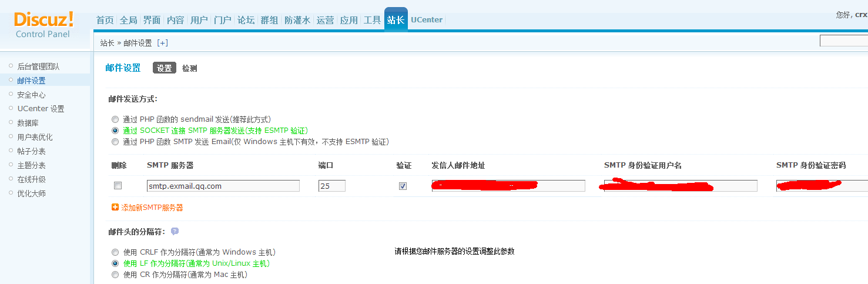This screenshot has width=868, height=284.
Task: Click the hint text 请根据您邮件服务器的设置调整此参数
Action: (454, 251)
